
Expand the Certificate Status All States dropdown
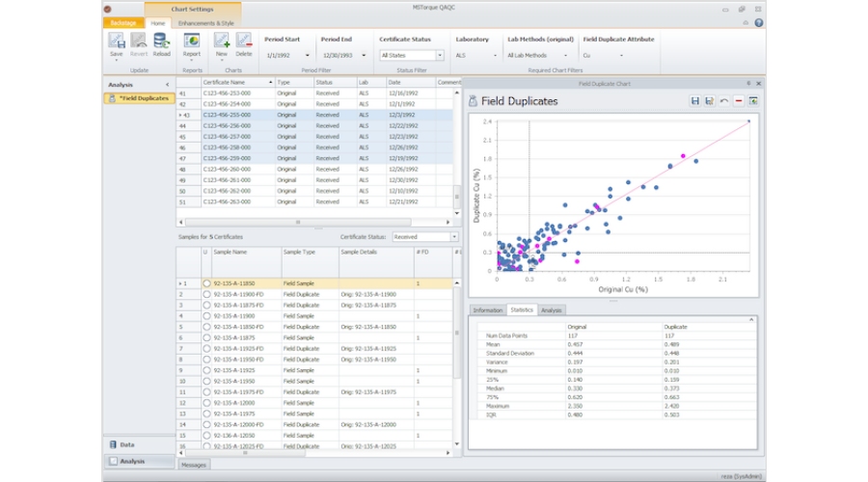[x=440, y=56]
